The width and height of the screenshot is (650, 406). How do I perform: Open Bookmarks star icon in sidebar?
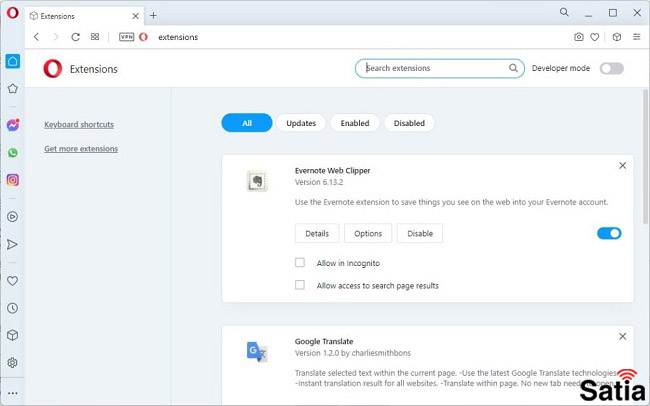pos(12,88)
